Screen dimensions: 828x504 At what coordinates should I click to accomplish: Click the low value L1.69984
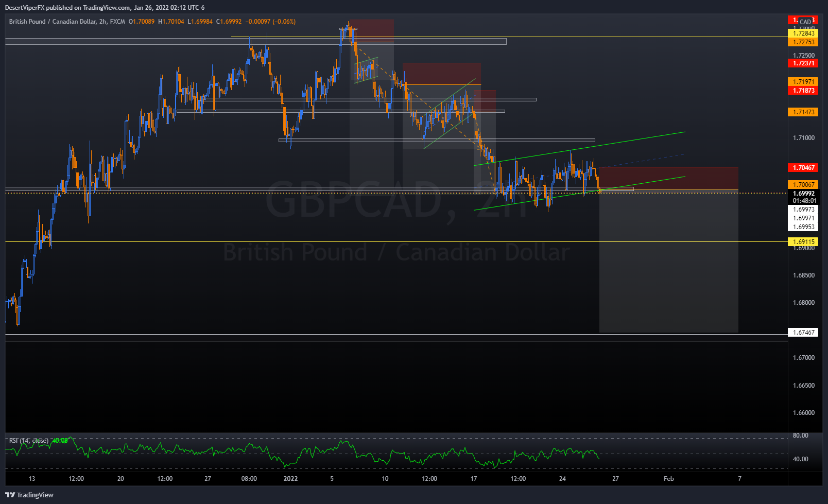(x=200, y=22)
